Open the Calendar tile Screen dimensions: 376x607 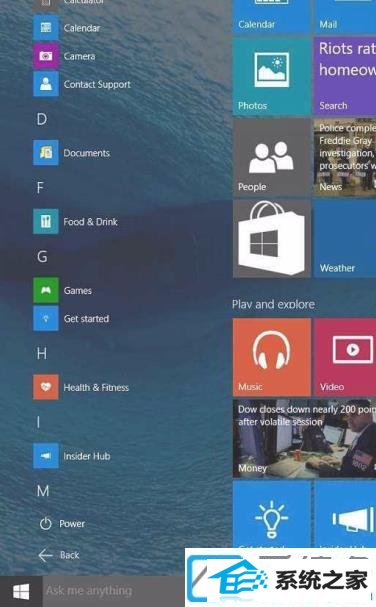point(271,17)
